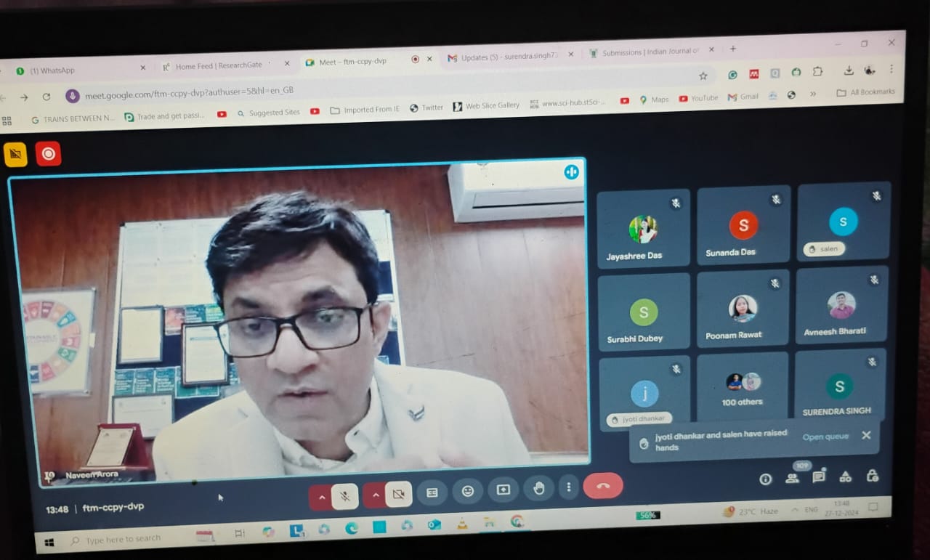Open the 100 others tile
Image resolution: width=930 pixels, height=560 pixels.
743,387
